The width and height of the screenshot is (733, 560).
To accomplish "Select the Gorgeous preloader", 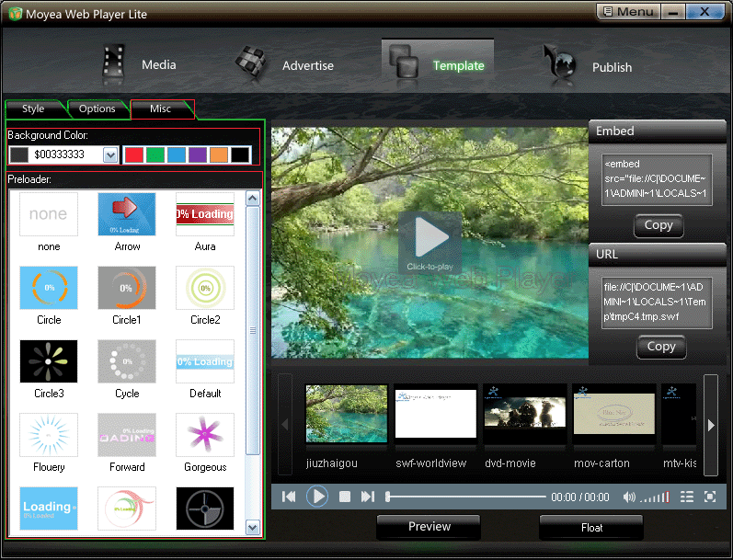I will click(x=205, y=435).
